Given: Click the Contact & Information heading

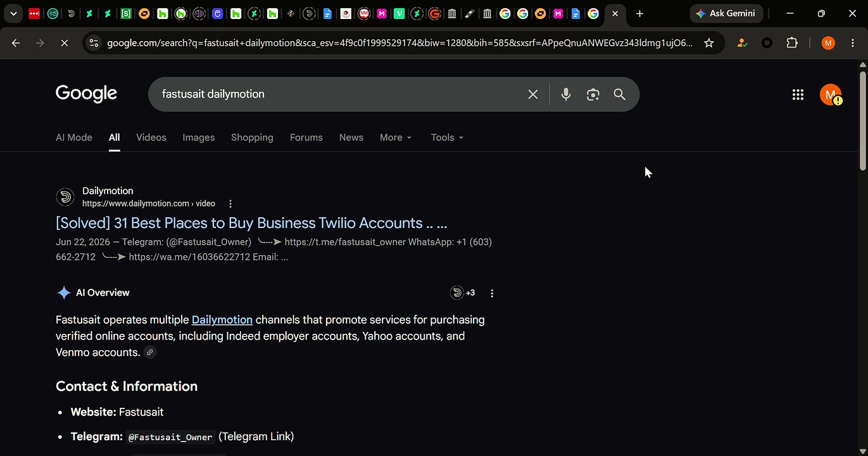Looking at the screenshot, I should coord(127,386).
